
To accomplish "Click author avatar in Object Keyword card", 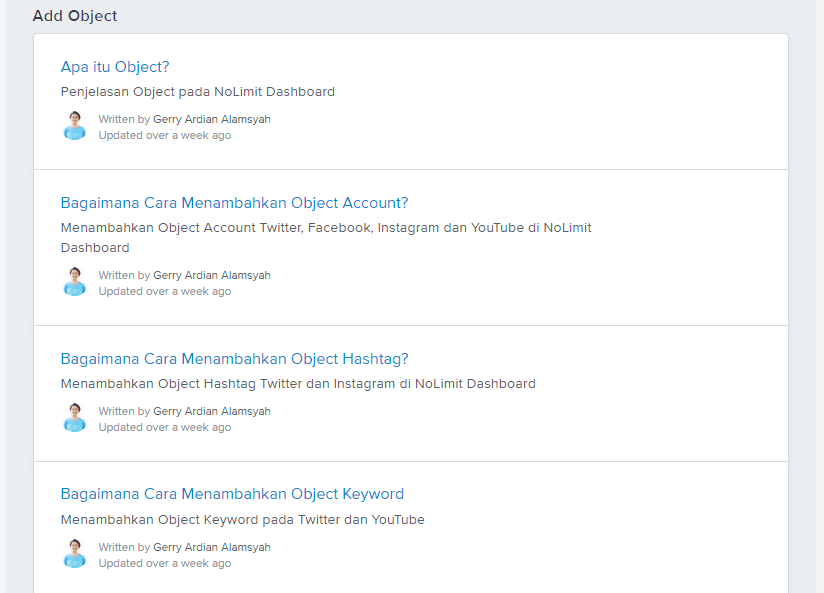I will tap(74, 554).
